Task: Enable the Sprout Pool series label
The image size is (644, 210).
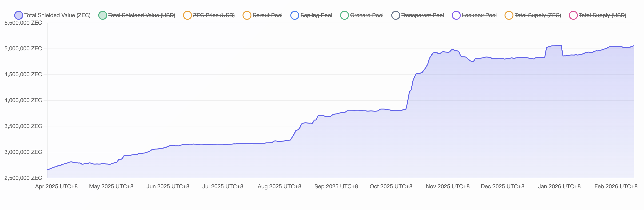Action: pyautogui.click(x=267, y=15)
